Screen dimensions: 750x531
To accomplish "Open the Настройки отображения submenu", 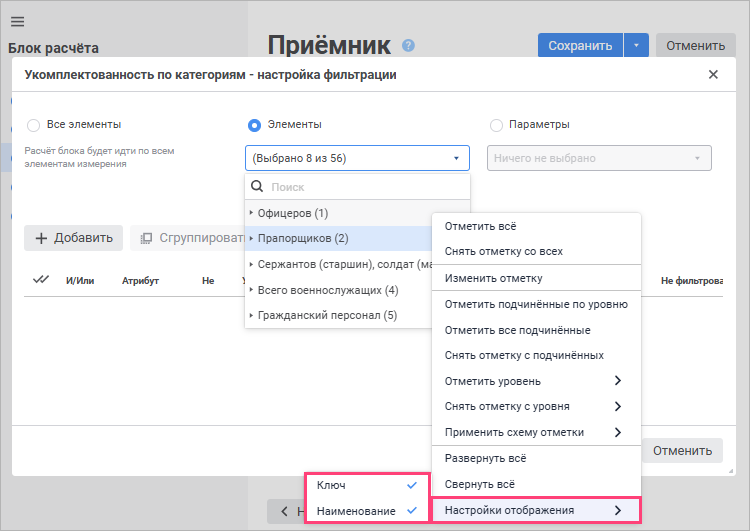I will tap(534, 510).
